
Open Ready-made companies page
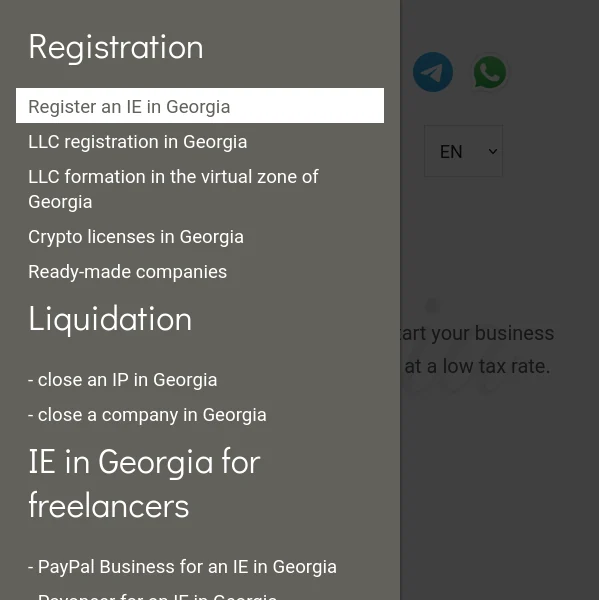pyautogui.click(x=127, y=272)
